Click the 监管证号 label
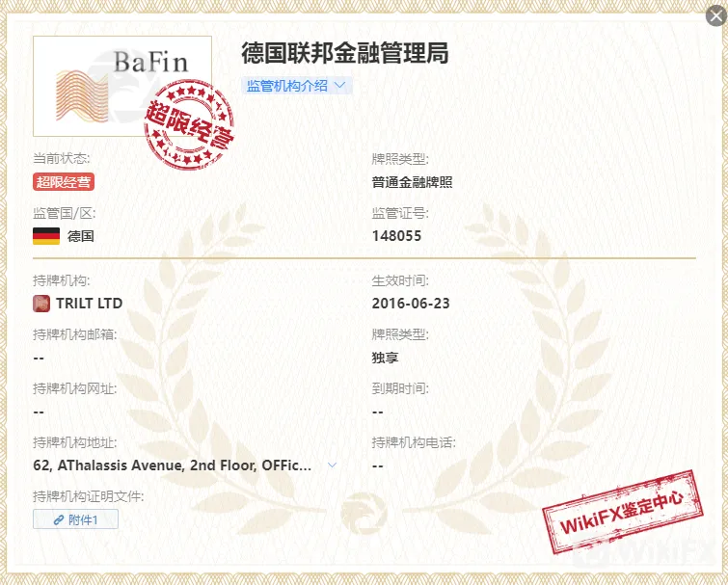 click(400, 213)
